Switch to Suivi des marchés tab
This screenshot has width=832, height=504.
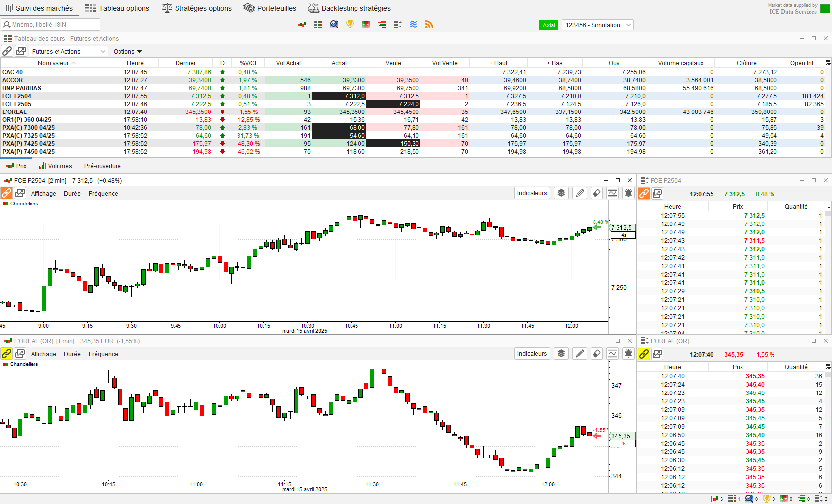(x=39, y=8)
